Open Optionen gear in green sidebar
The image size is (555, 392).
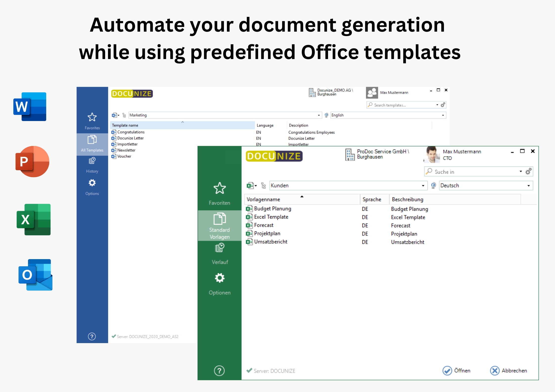pos(219,278)
